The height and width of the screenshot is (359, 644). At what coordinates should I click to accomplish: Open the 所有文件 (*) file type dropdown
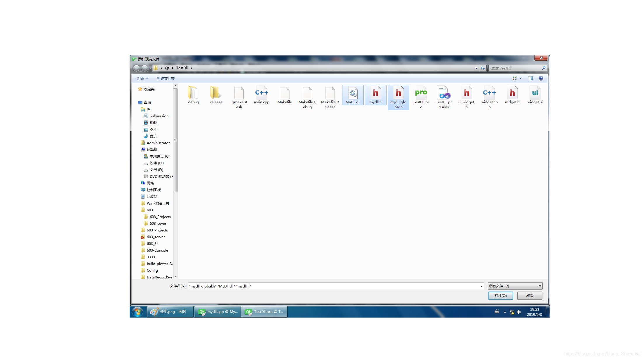515,286
